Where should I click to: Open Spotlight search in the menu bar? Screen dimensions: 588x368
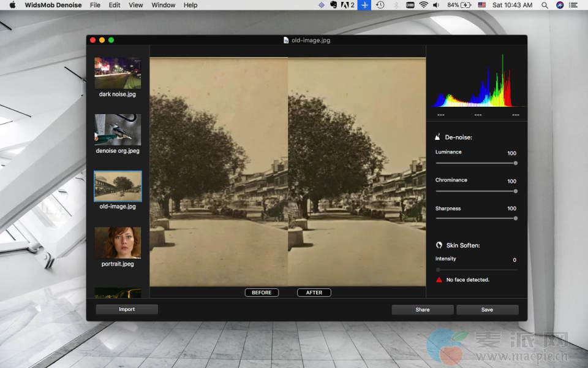[x=545, y=5]
